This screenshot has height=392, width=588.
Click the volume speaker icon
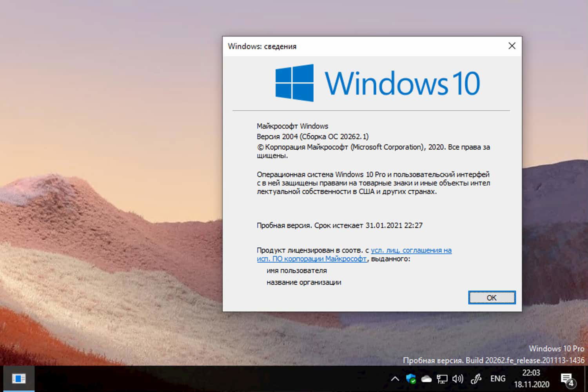457,379
